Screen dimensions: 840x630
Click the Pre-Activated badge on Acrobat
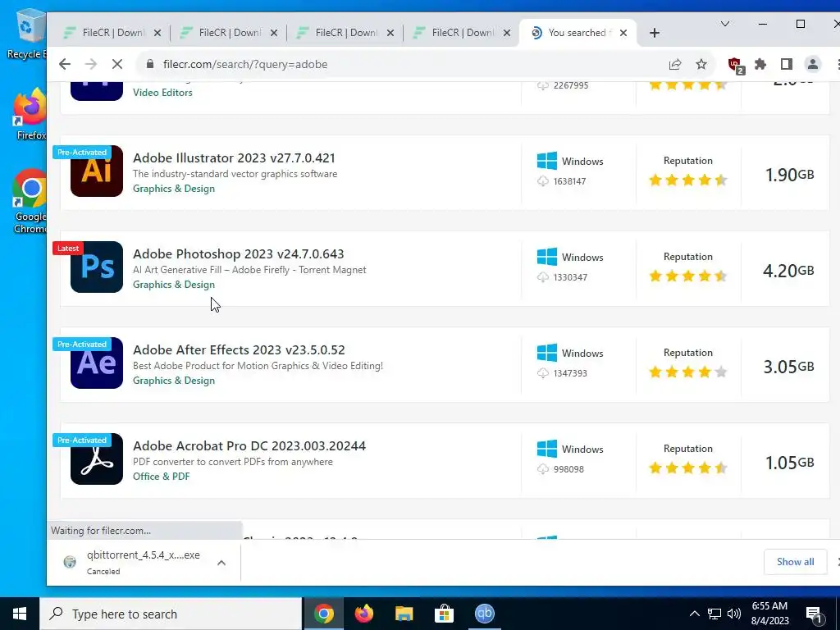[x=82, y=440]
